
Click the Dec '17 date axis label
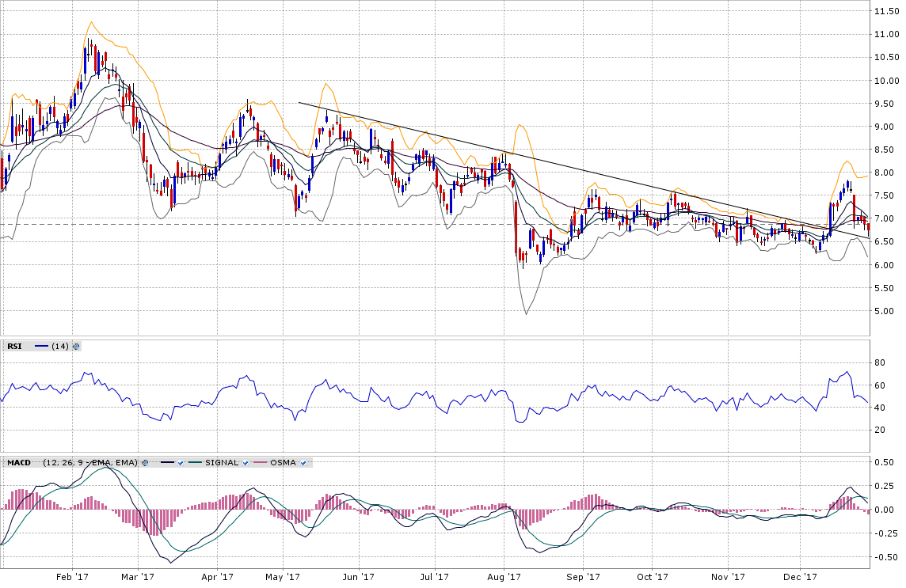click(x=800, y=578)
